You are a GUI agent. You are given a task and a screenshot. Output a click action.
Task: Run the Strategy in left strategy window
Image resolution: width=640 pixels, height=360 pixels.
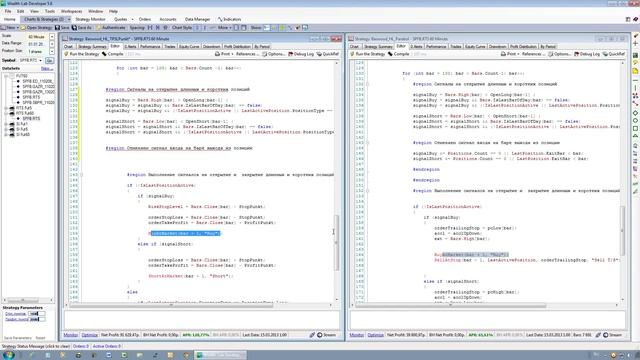pyautogui.click(x=82, y=54)
